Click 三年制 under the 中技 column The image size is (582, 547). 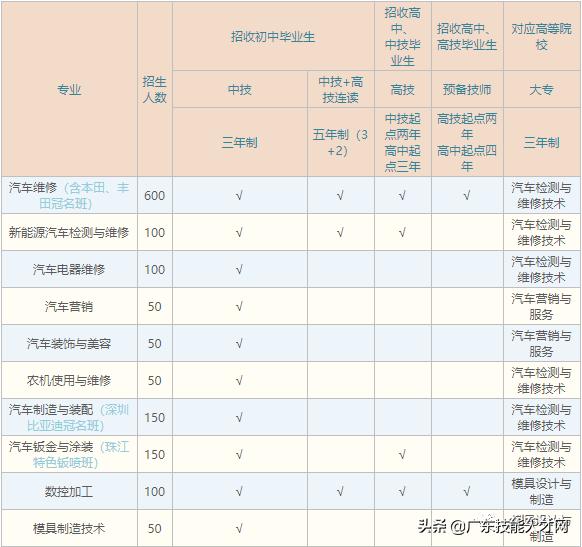pyautogui.click(x=239, y=143)
